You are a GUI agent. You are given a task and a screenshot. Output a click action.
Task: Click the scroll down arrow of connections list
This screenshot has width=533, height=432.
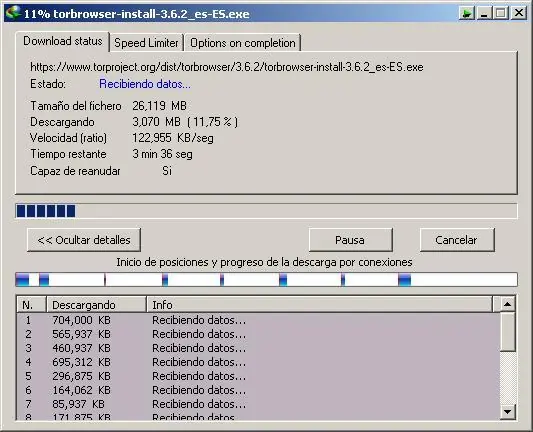click(x=508, y=412)
